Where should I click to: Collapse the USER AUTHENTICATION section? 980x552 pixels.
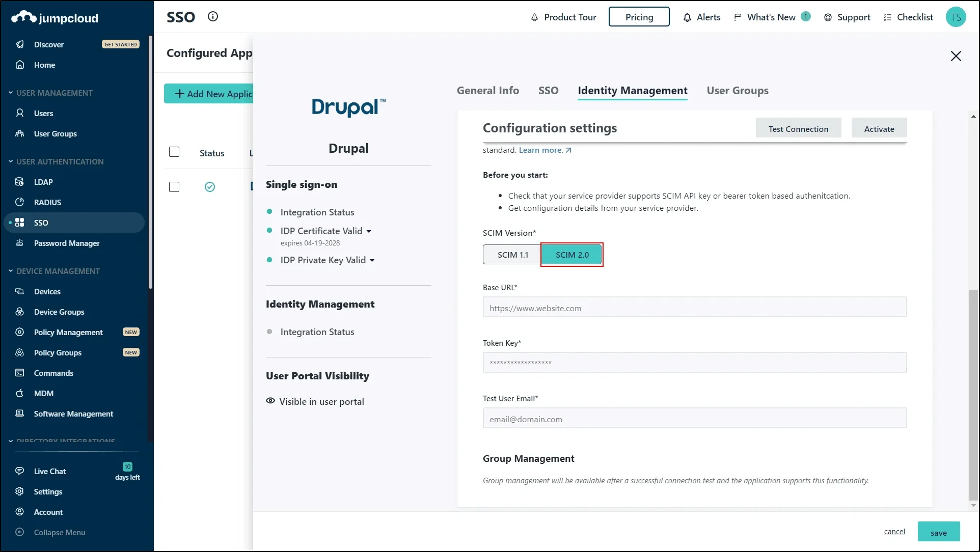(x=11, y=161)
